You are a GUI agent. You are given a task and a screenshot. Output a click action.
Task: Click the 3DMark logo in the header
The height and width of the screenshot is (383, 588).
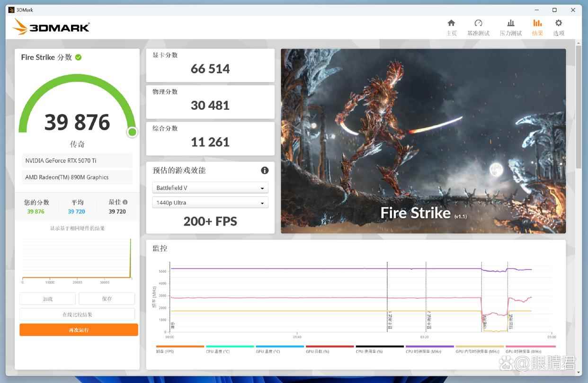tap(51, 27)
